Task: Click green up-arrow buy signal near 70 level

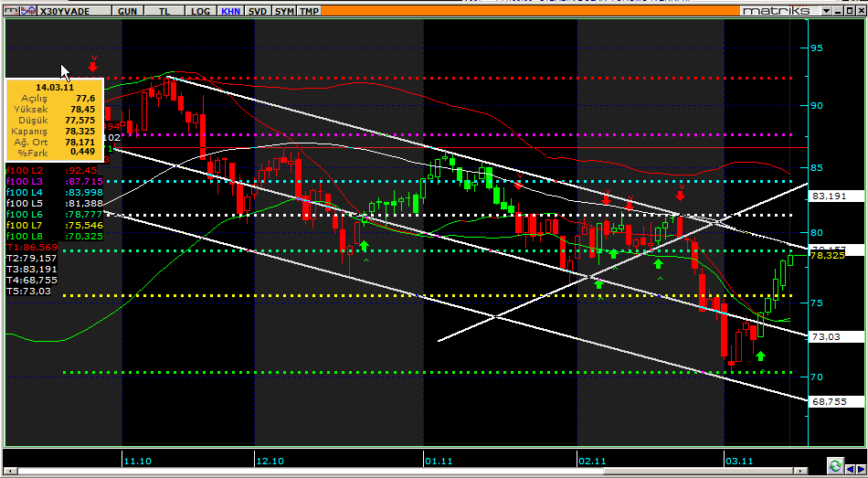Action: 760,355
